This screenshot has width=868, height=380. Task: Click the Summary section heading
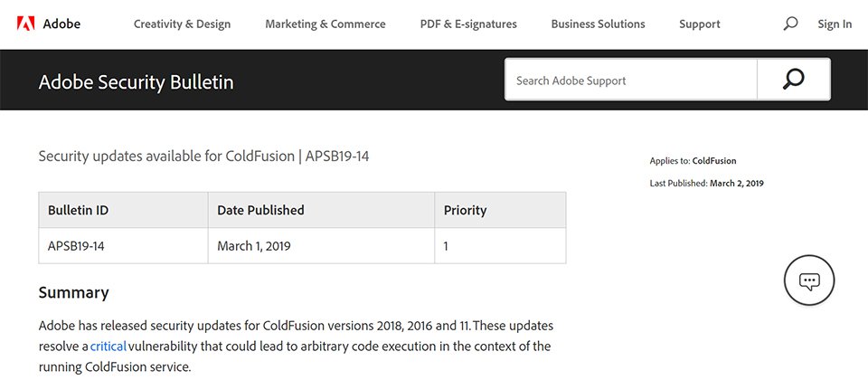74,292
